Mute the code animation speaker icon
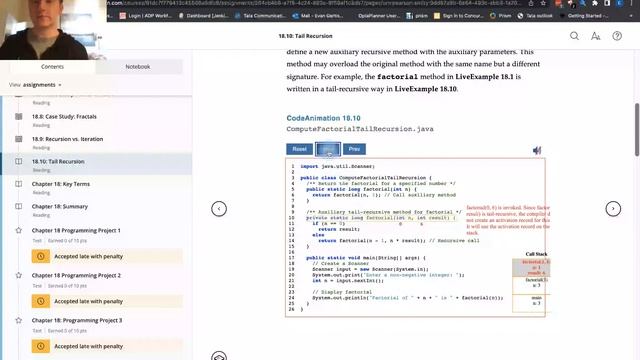The width and height of the screenshot is (640, 360). pyautogui.click(x=537, y=151)
